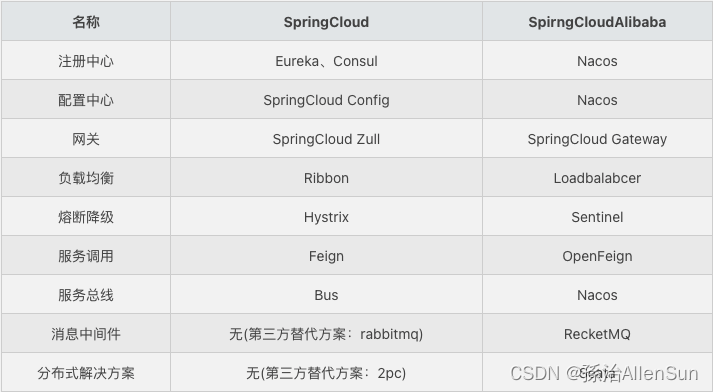This screenshot has height=392, width=713.
Task: Click the 网关 row label
Action: [x=86, y=139]
